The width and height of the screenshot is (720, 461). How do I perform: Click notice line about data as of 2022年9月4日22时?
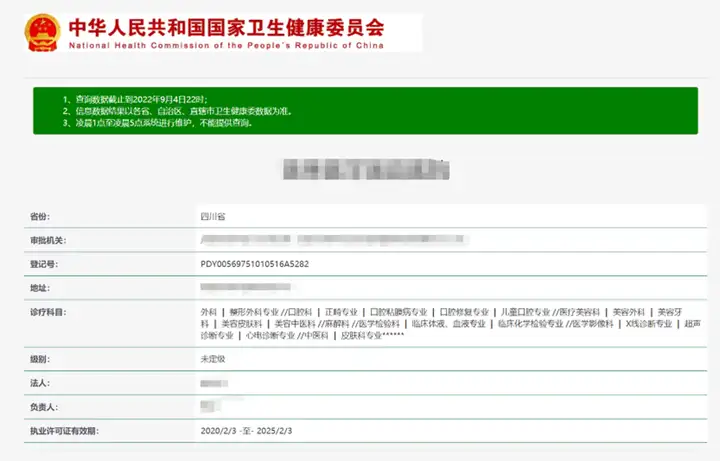click(135, 99)
